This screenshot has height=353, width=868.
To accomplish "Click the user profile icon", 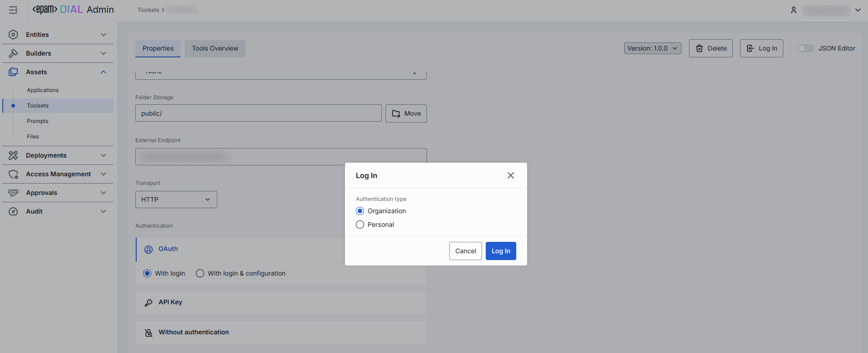I will 793,10.
